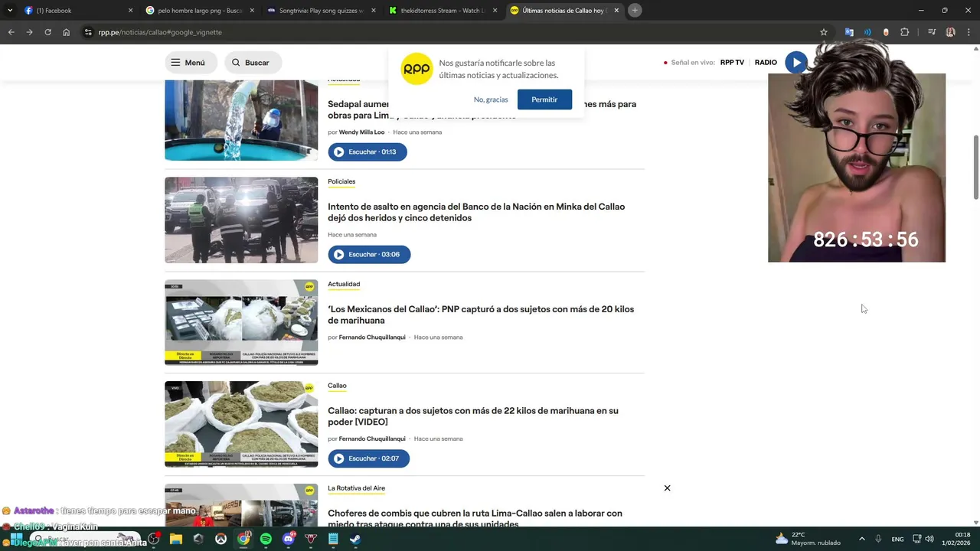This screenshot has width=980, height=551.
Task: Open author Wendy Milla Loo
Action: 361,132
